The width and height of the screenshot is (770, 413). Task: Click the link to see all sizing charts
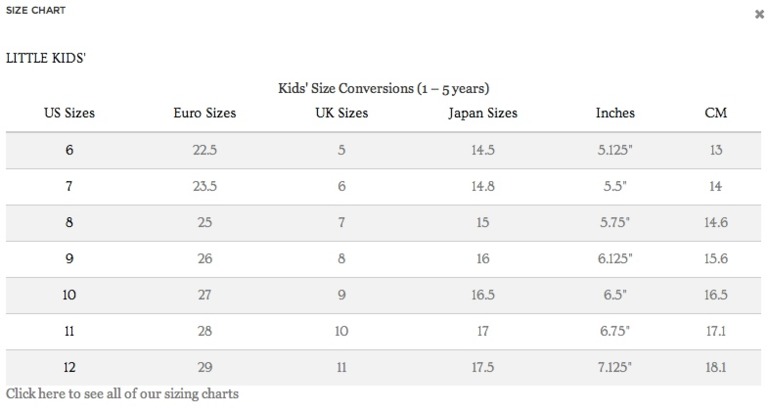pos(122,394)
